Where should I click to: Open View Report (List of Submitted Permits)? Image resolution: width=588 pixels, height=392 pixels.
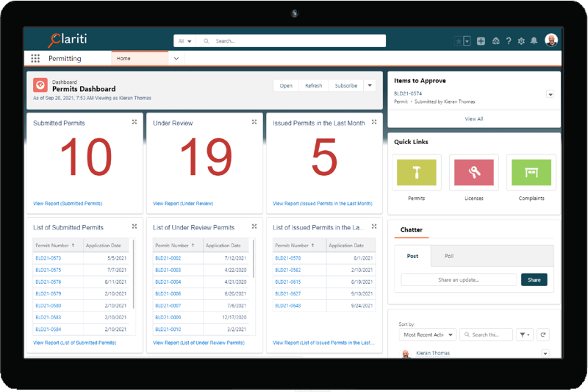[x=75, y=343]
